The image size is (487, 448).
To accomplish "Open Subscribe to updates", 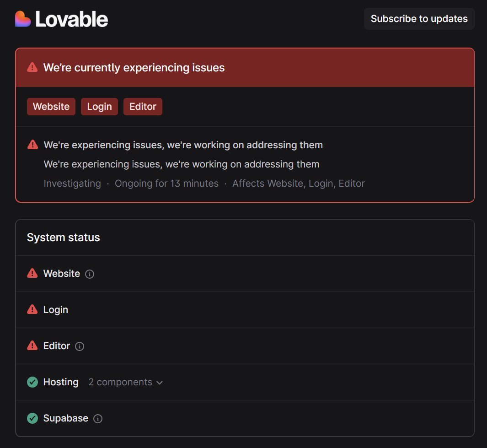I will tap(419, 19).
